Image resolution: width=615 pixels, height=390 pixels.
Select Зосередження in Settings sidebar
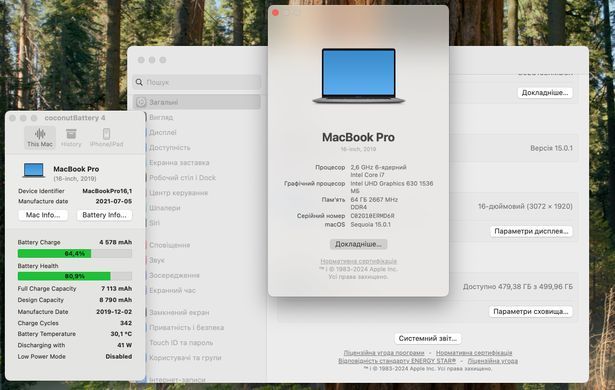174,275
